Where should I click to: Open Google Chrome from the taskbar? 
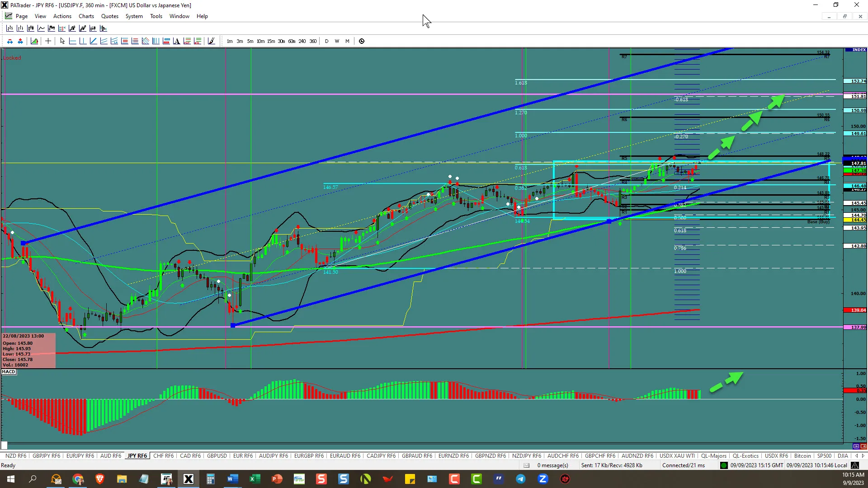pos(78,479)
